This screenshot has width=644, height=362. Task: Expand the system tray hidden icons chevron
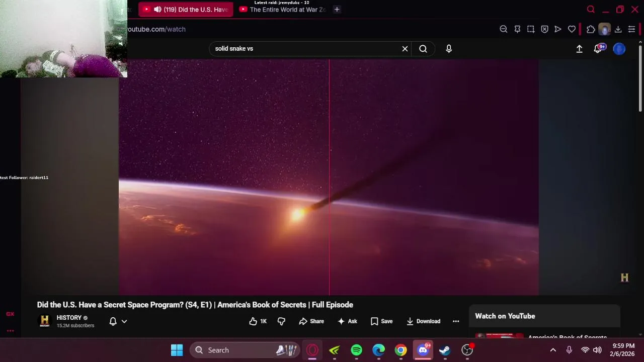tap(553, 350)
